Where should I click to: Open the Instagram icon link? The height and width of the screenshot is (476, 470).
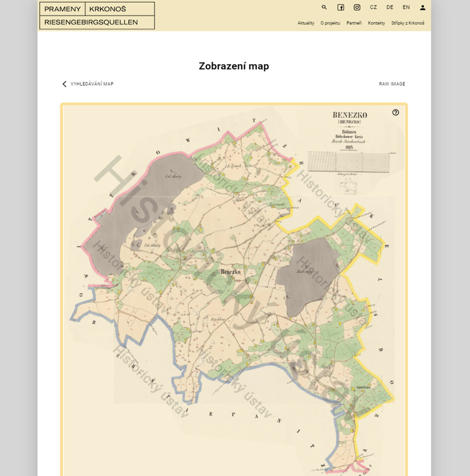pyautogui.click(x=357, y=8)
